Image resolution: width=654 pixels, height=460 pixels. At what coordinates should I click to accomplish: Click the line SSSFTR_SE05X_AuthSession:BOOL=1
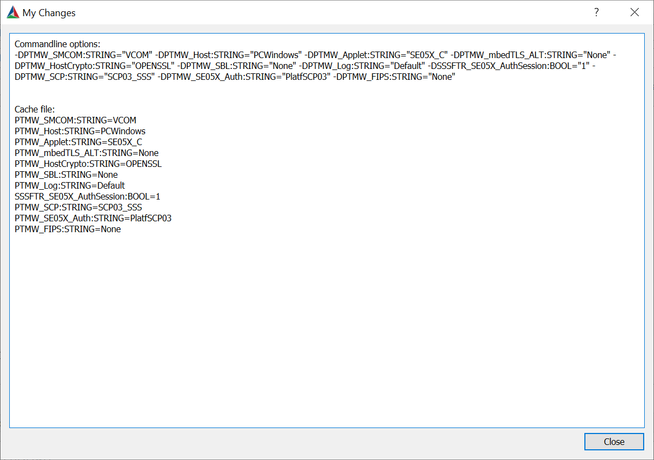pos(87,196)
